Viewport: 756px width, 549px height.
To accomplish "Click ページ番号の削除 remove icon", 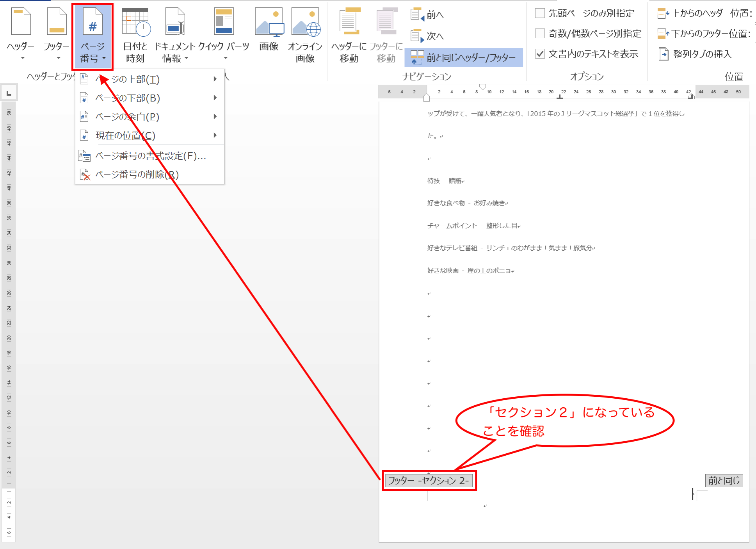I will [85, 175].
